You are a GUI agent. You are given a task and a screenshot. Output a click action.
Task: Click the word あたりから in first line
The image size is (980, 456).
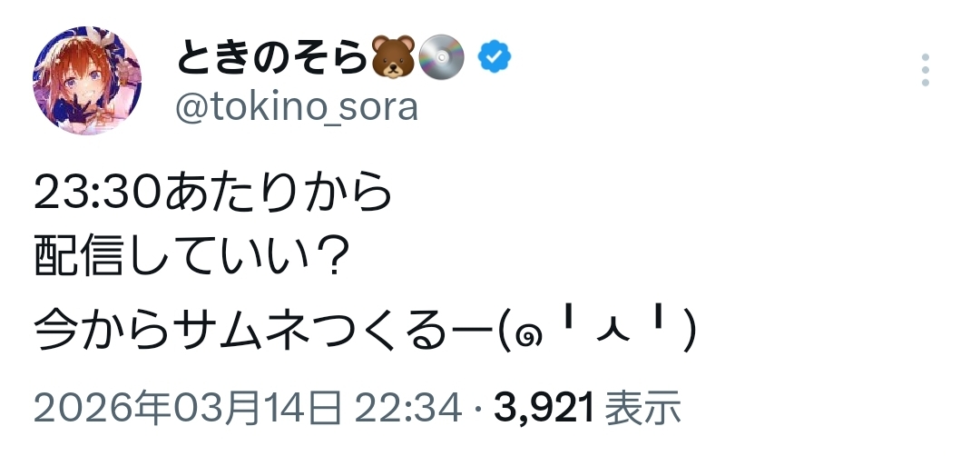[x=279, y=194]
